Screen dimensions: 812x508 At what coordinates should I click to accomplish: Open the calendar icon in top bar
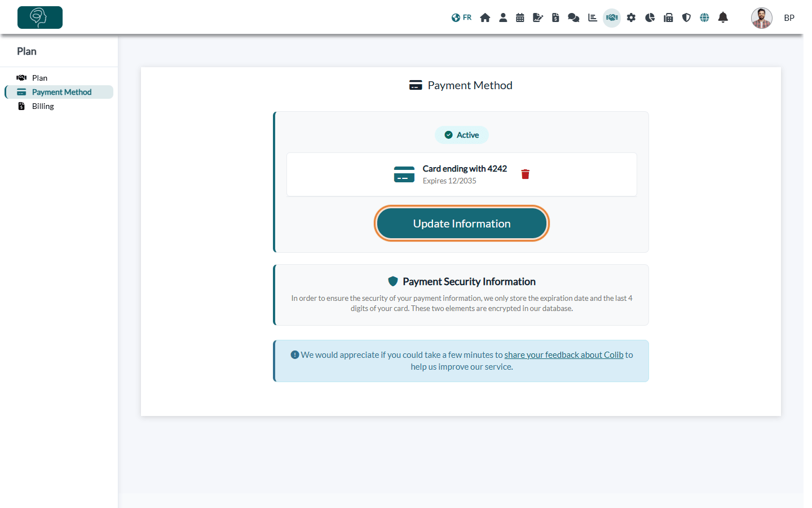pyautogui.click(x=520, y=17)
